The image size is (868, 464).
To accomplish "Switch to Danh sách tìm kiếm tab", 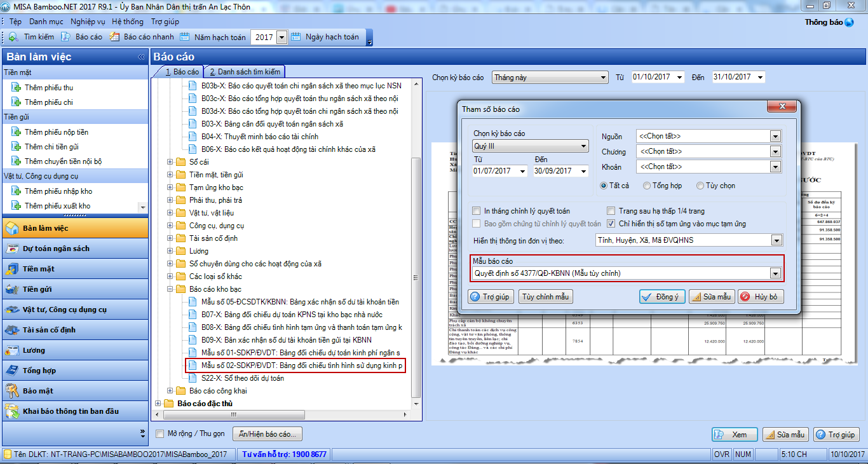I will [x=245, y=72].
